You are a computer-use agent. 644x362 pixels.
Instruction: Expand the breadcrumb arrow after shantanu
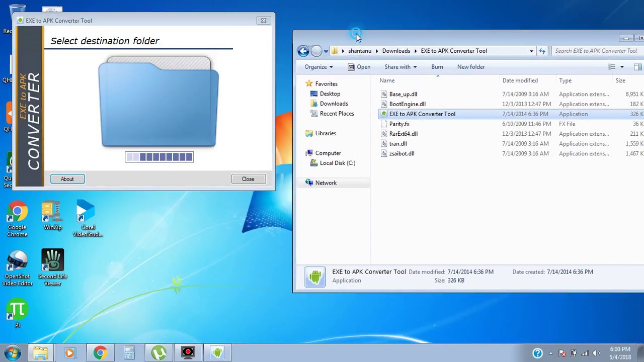click(376, 51)
